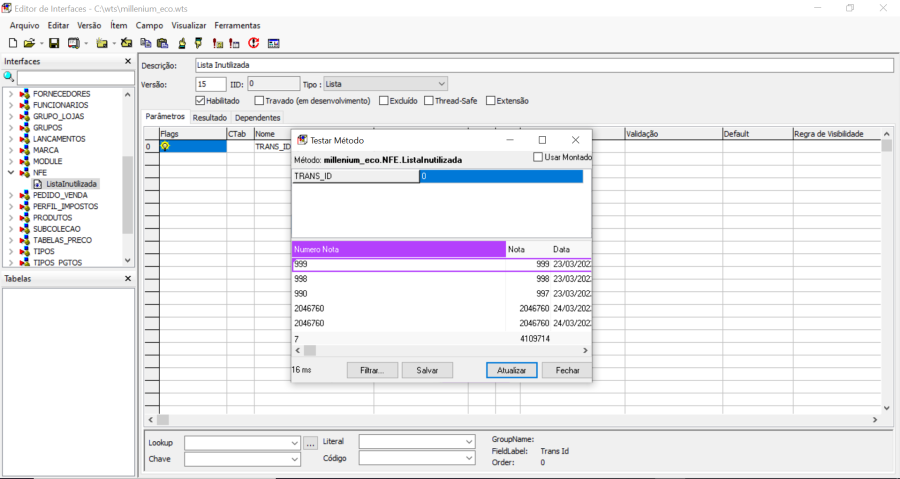Close the Tabelas panel
This screenshot has height=479, width=900.
127,278
